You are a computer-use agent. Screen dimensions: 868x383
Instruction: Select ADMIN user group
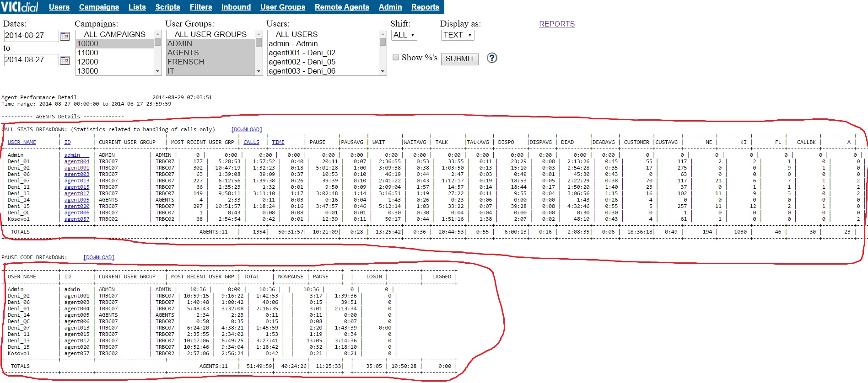point(210,44)
